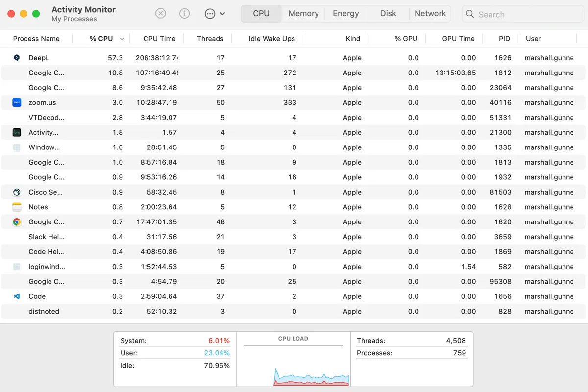The height and width of the screenshot is (392, 588).
Task: Select the zoom.us process icon
Action: pos(17,103)
